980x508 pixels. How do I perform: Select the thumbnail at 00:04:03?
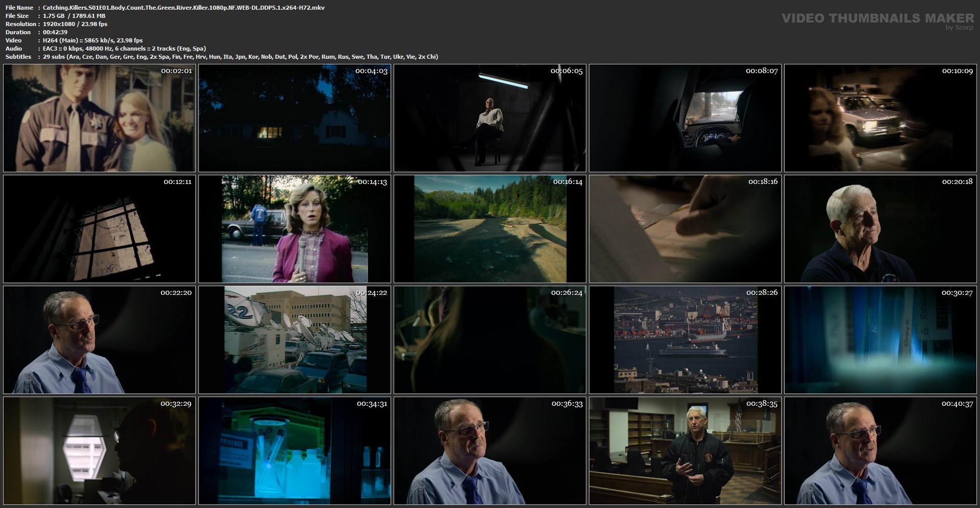click(x=294, y=118)
